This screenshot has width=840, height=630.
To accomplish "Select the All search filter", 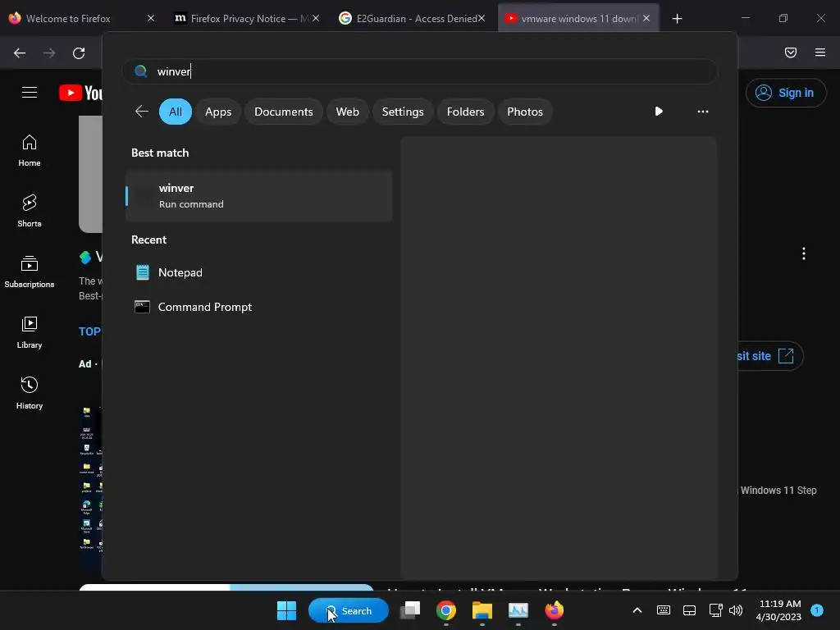I will tap(176, 112).
